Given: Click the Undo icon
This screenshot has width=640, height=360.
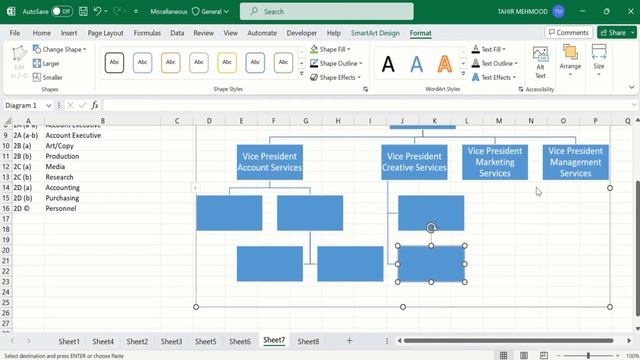Looking at the screenshot, I should coord(97,11).
